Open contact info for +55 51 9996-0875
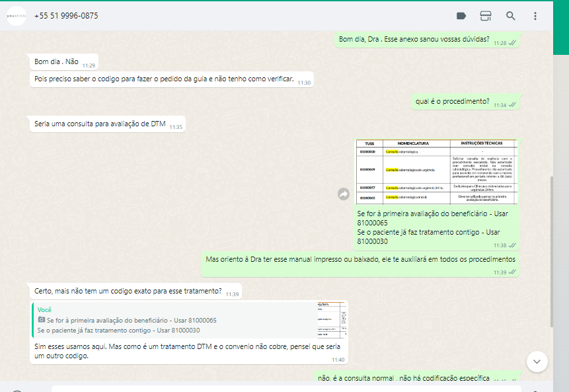This screenshot has width=569, height=392. coord(66,16)
